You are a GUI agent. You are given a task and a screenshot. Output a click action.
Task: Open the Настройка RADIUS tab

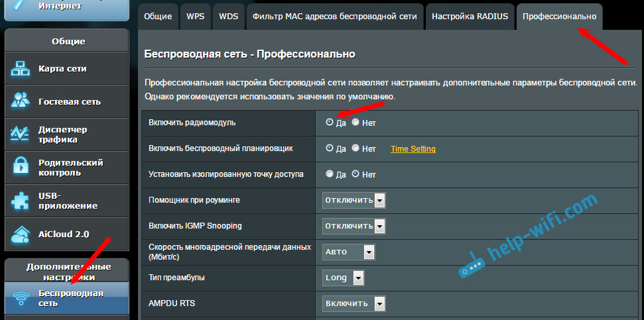point(470,17)
